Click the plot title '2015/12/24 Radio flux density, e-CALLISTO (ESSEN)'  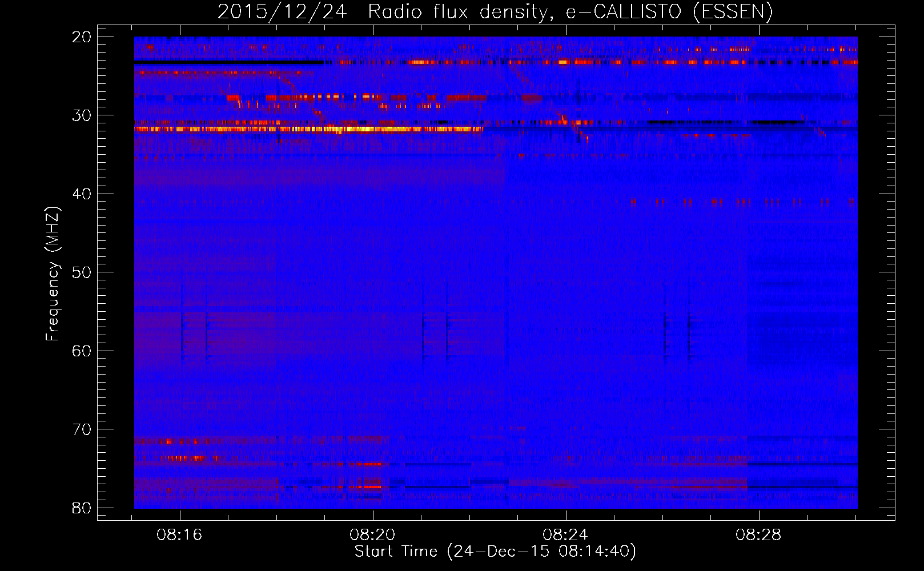[x=495, y=11]
